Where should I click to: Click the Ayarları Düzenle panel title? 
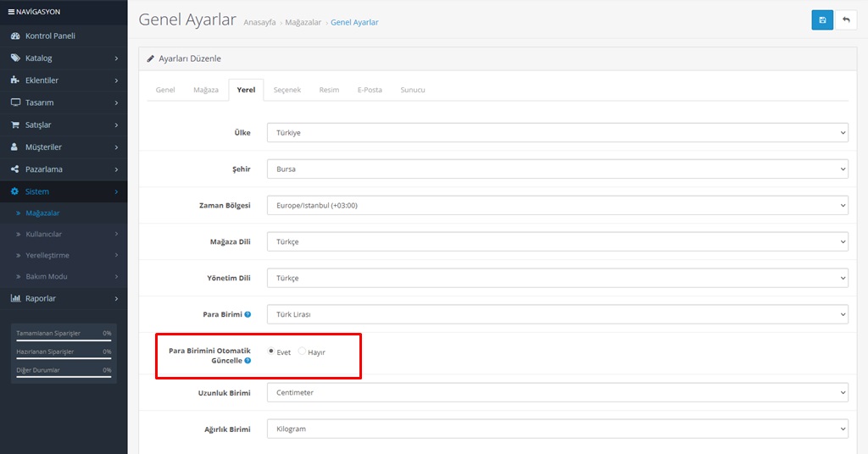(190, 58)
